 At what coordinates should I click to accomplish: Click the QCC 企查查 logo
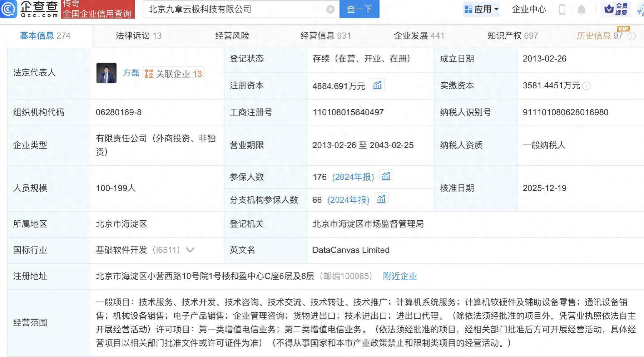click(30, 9)
